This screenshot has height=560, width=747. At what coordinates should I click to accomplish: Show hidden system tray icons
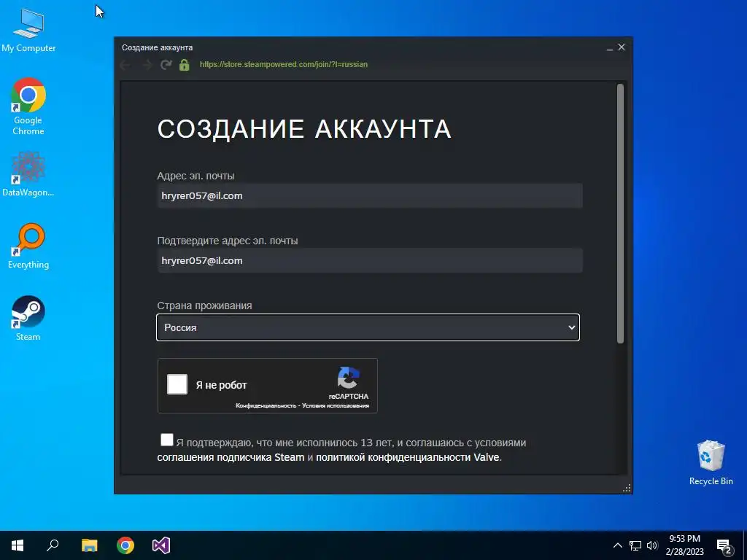(x=617, y=545)
